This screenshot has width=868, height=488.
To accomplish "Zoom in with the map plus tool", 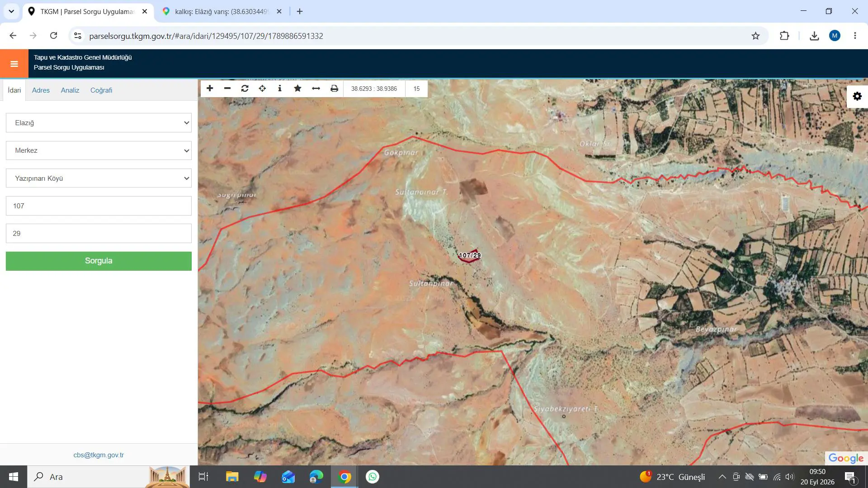I will click(x=210, y=89).
